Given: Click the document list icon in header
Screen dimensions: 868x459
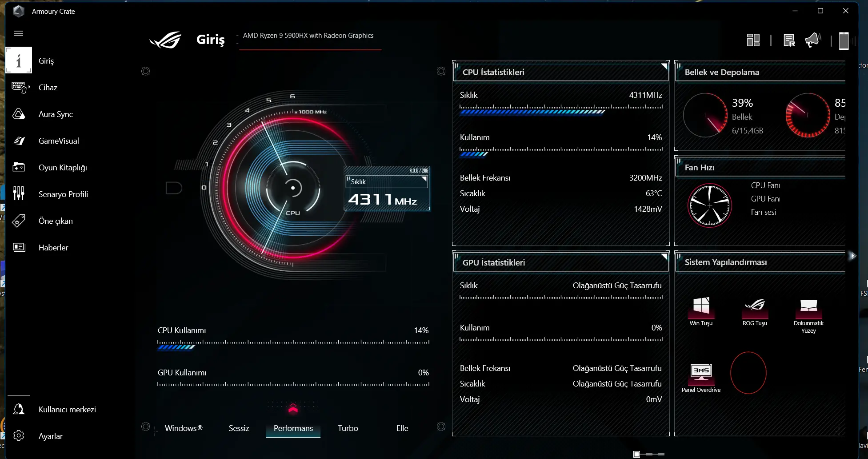Looking at the screenshot, I should tap(789, 40).
